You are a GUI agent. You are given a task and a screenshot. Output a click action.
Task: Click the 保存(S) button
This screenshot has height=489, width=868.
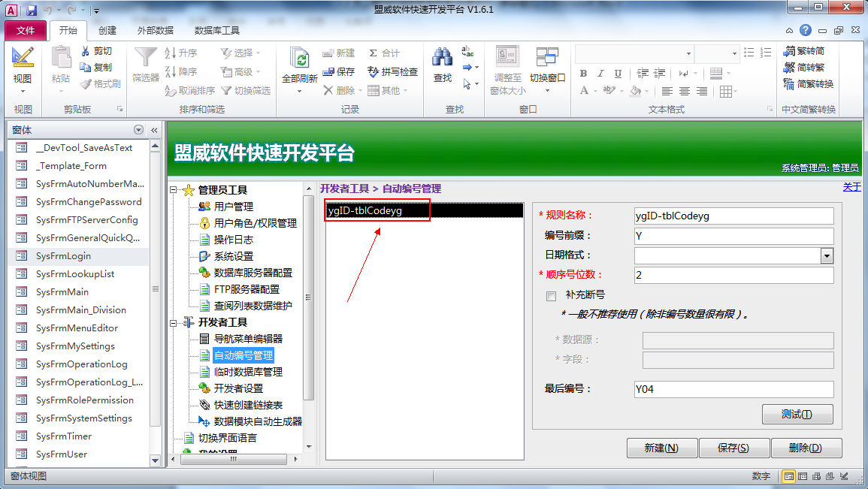pyautogui.click(x=734, y=448)
